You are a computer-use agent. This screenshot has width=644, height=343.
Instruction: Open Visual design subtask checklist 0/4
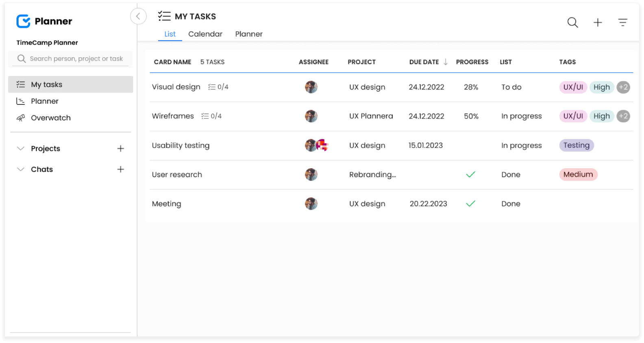point(218,87)
